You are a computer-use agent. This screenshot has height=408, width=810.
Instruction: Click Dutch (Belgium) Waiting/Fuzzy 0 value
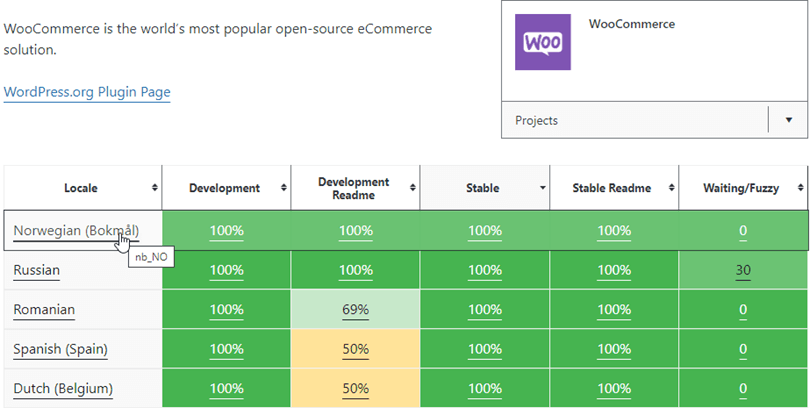pos(743,389)
